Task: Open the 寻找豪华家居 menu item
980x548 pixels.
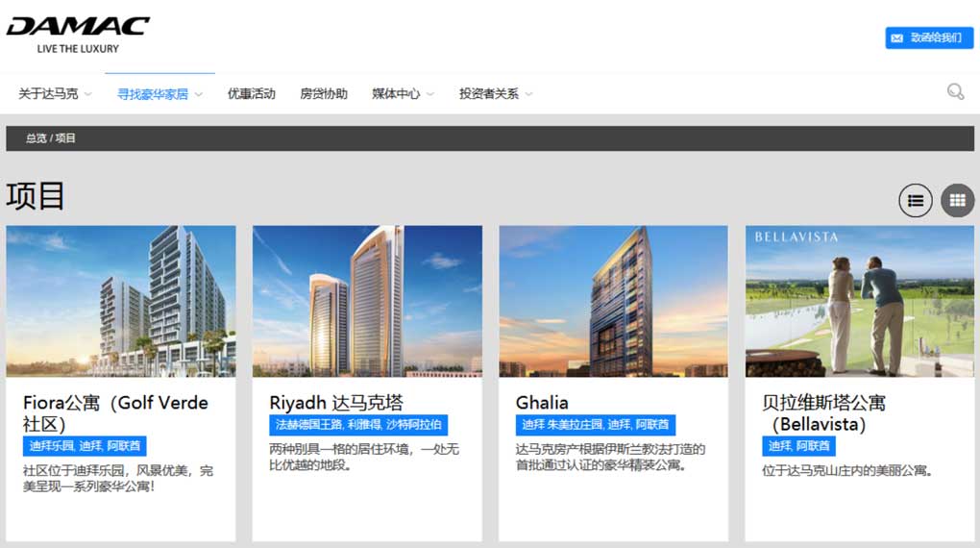Action: 153,94
